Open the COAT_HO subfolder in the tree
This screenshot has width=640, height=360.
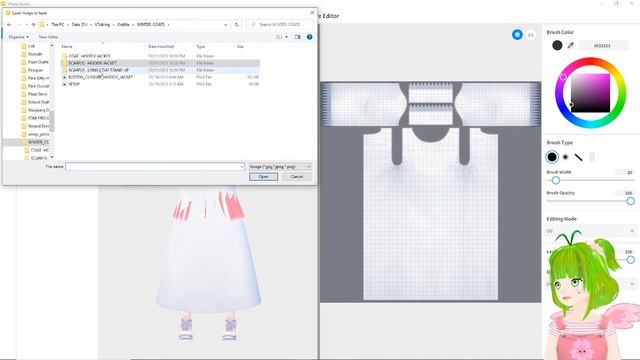pos(38,150)
